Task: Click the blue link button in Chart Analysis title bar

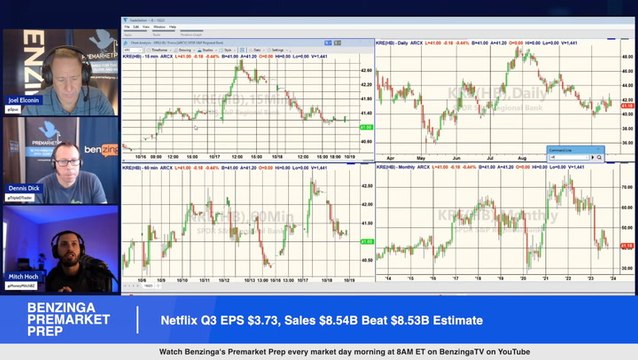Action: [328, 43]
